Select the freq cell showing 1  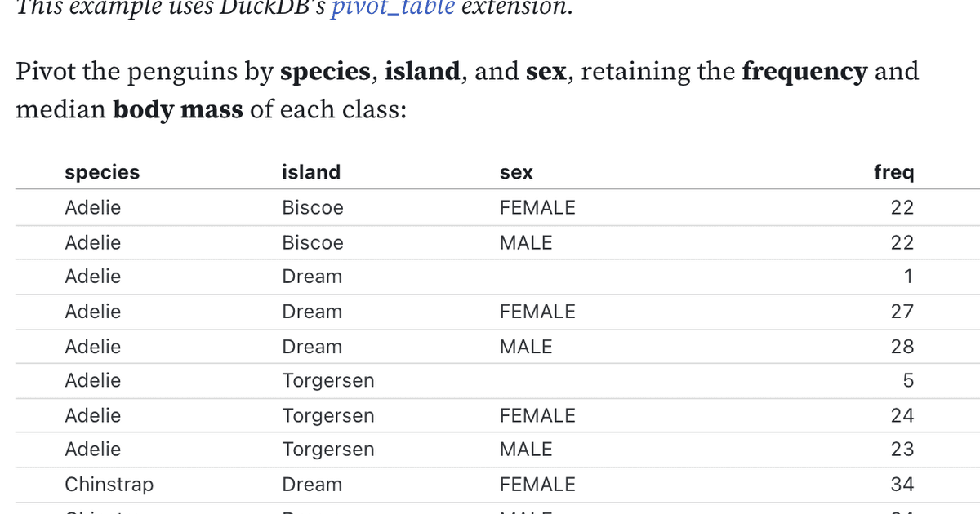click(x=908, y=277)
